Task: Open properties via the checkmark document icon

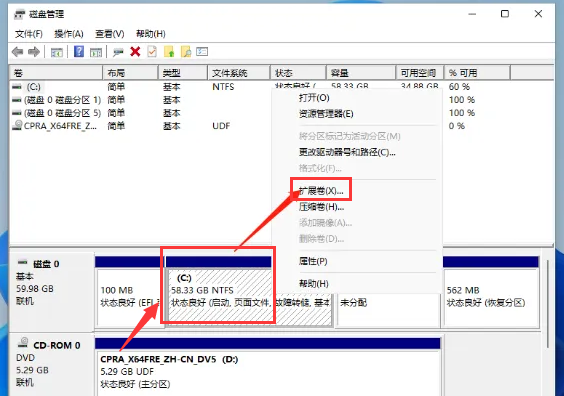Action: click(152, 52)
